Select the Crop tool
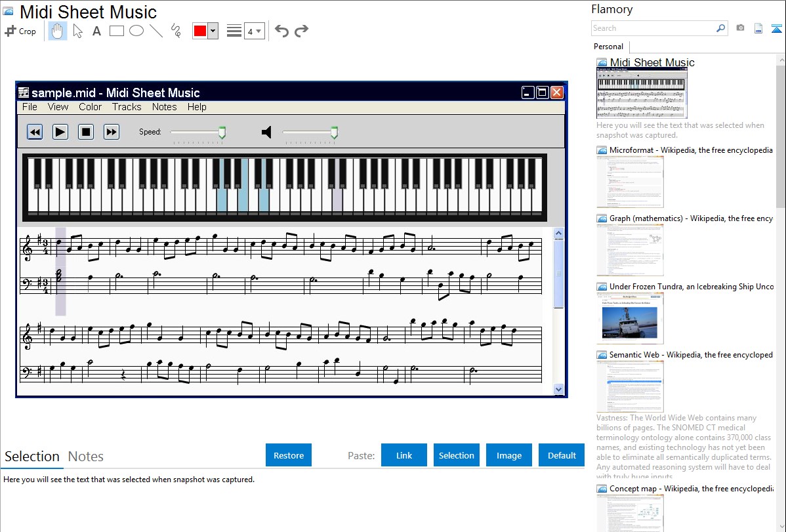Screen dimensions: 786x532 click(20, 31)
